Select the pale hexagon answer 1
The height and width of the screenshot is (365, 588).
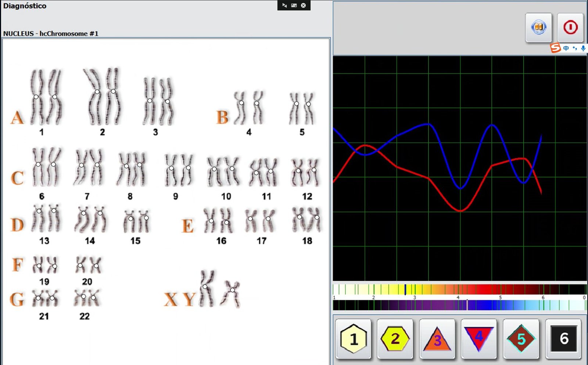point(353,339)
